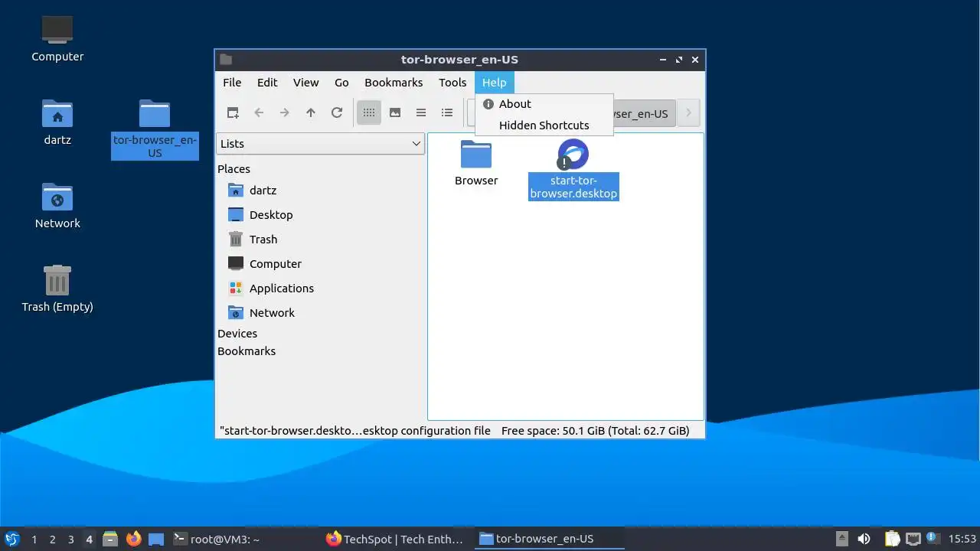Select the Network desktop icon

point(57,205)
